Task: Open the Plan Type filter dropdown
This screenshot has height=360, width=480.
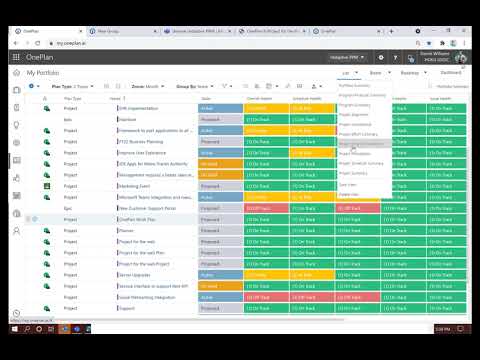Action: (x=73, y=86)
